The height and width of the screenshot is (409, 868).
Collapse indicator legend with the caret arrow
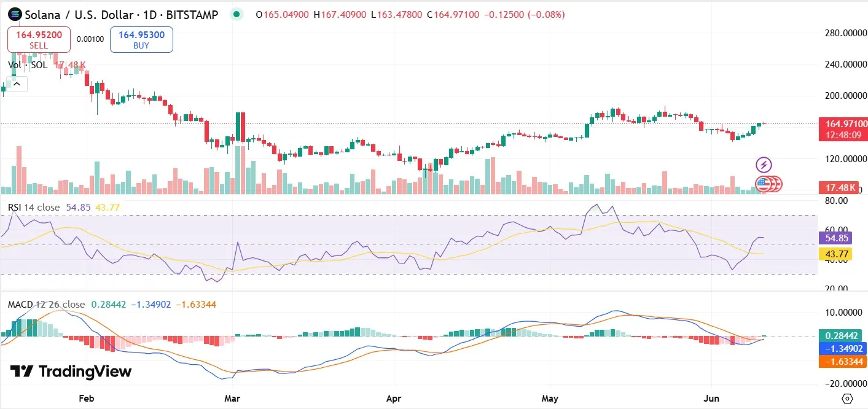17,84
